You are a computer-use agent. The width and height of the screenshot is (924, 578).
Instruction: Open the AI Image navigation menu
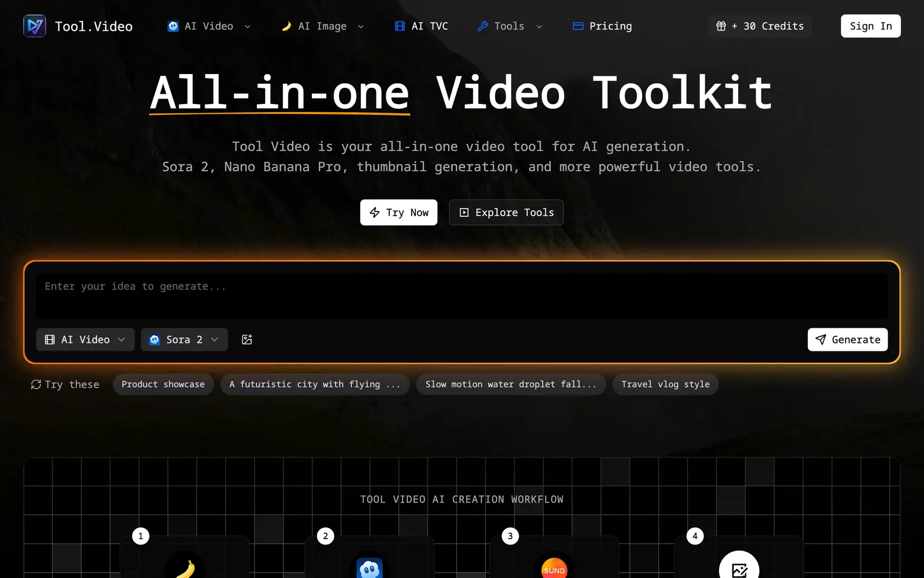(322, 26)
